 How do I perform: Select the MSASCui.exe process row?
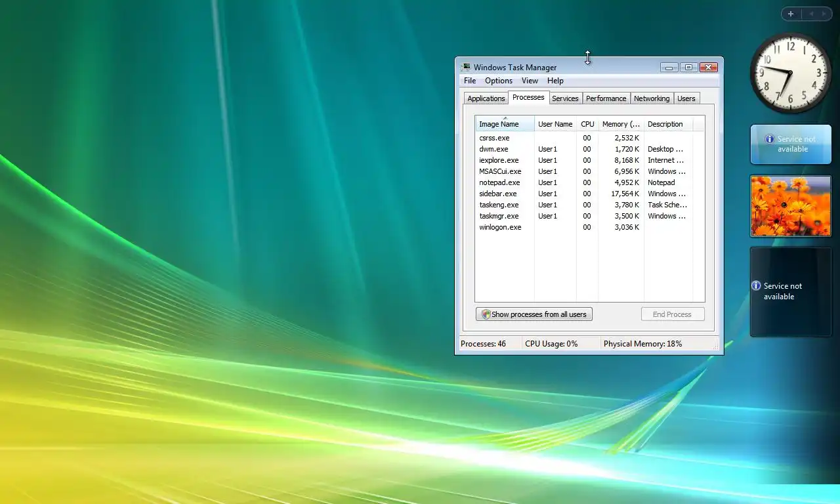tap(584, 171)
